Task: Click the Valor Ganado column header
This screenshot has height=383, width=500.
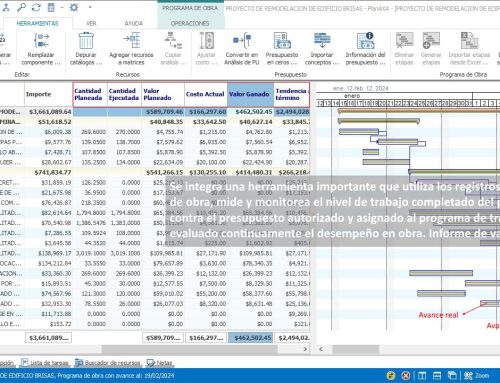Action: 250,94
